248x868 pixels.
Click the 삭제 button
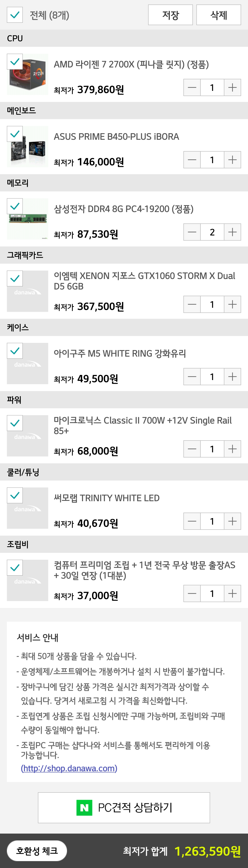219,15
